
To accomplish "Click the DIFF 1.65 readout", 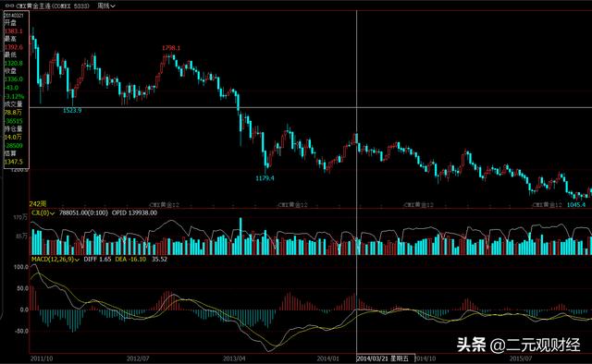I will [97, 260].
